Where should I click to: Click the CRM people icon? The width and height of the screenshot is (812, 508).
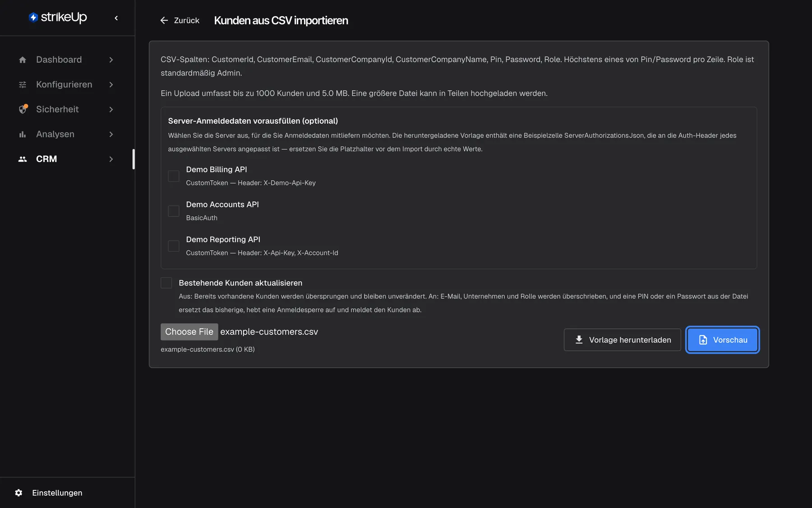[23, 159]
